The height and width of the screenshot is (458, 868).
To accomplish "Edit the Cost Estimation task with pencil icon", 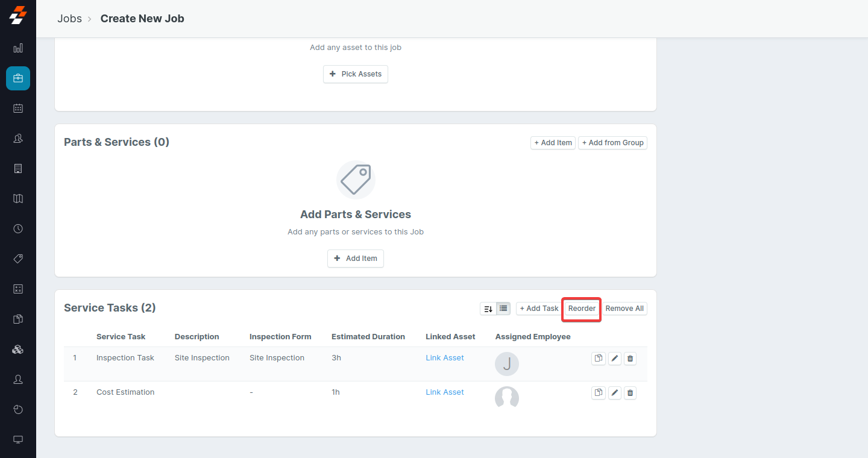I will (x=614, y=393).
